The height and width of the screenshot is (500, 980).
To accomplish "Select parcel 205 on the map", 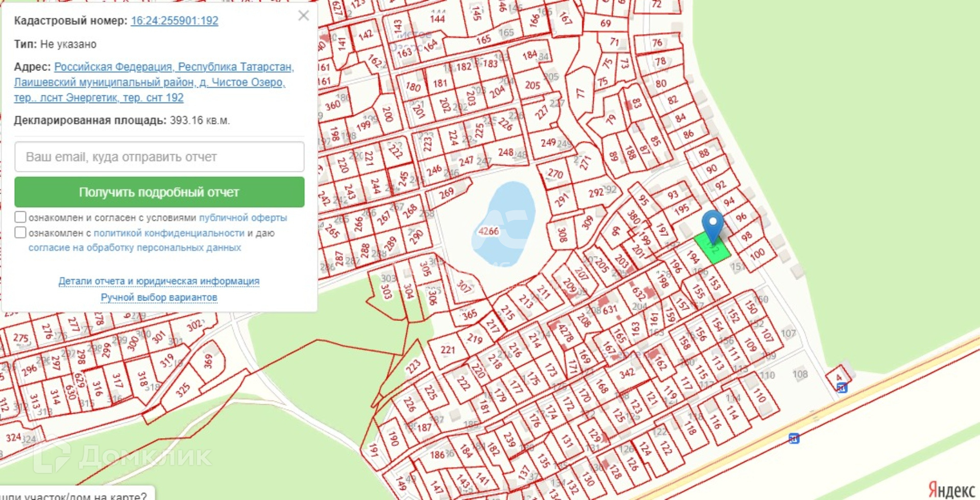I will tap(532, 85).
